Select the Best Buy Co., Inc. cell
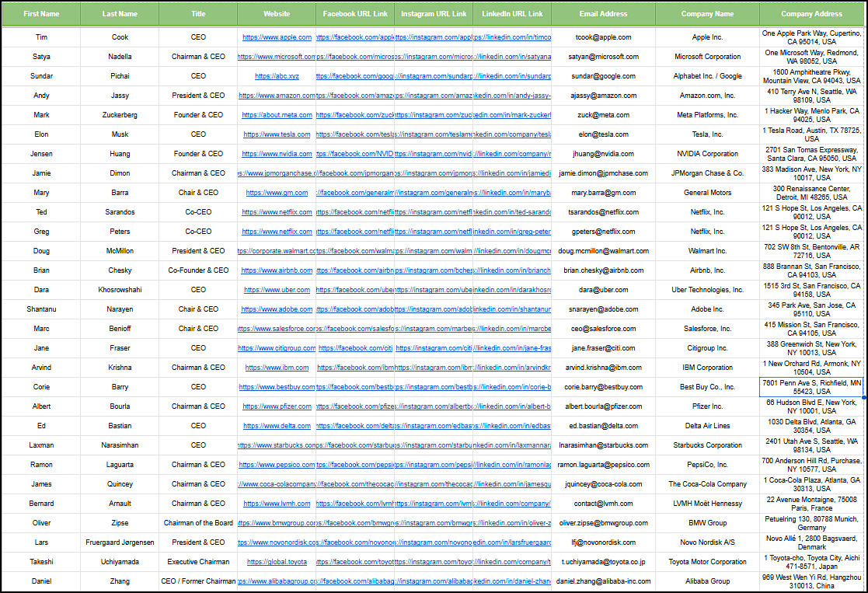868x593 pixels. (707, 387)
